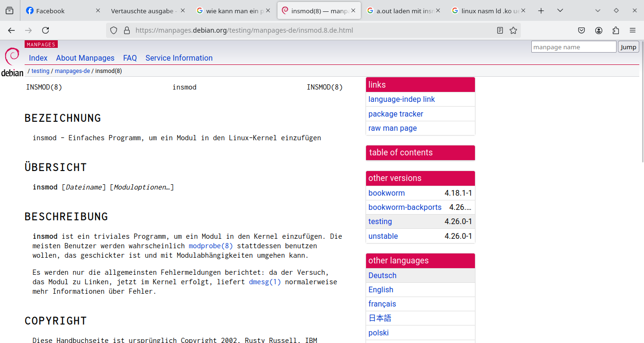Expand the table of contents panel
Image resolution: width=644 pixels, height=343 pixels.
coord(420,153)
